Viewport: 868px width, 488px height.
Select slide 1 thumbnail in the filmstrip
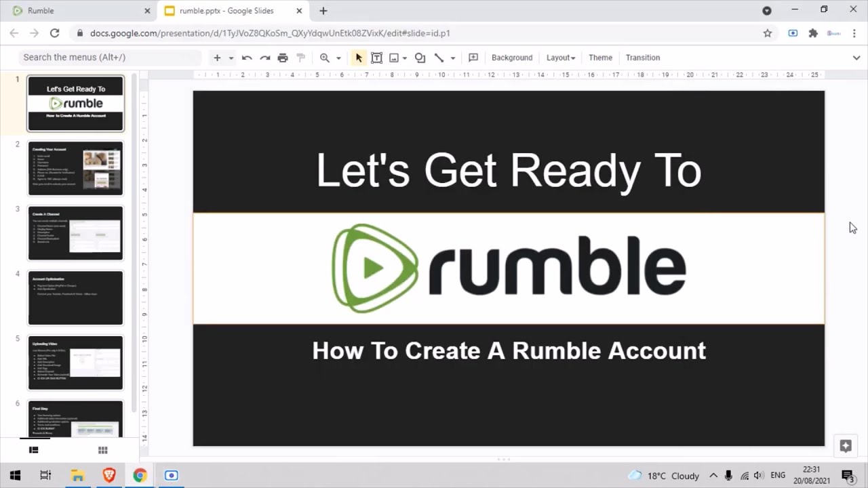click(75, 103)
